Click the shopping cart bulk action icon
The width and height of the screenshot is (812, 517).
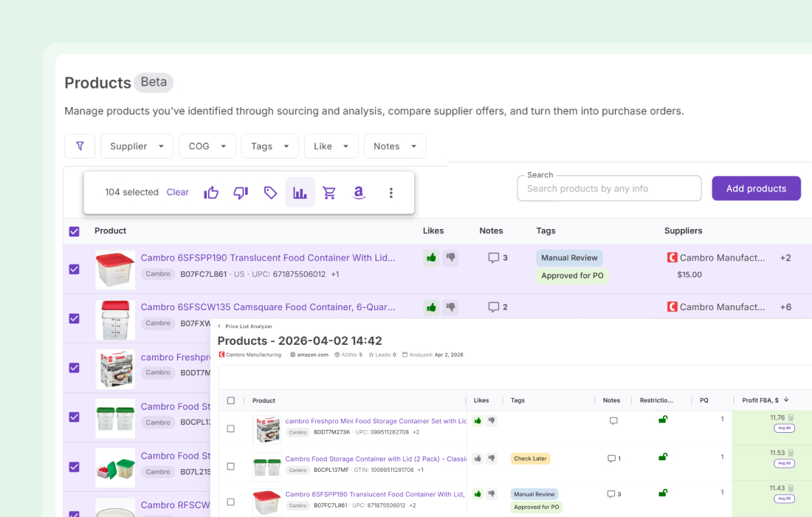[x=329, y=192]
